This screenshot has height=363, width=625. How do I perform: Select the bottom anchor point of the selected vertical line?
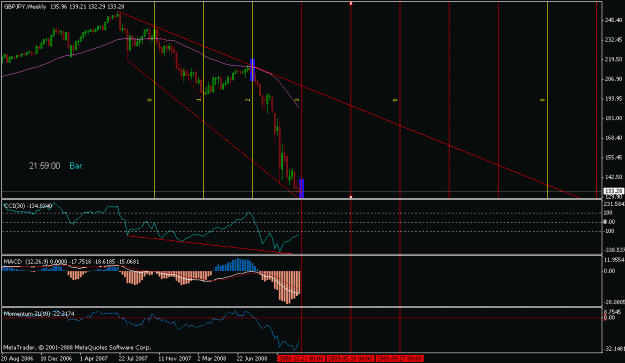tap(351, 197)
